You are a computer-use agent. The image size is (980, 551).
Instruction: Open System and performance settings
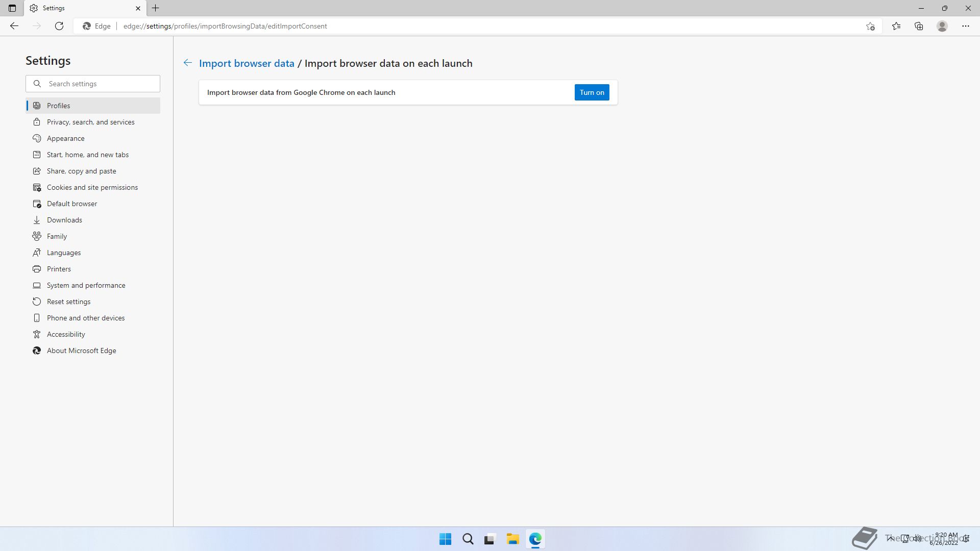93,285
